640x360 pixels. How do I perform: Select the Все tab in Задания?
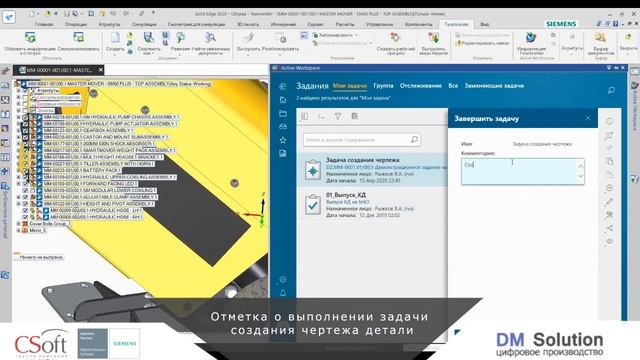click(453, 86)
